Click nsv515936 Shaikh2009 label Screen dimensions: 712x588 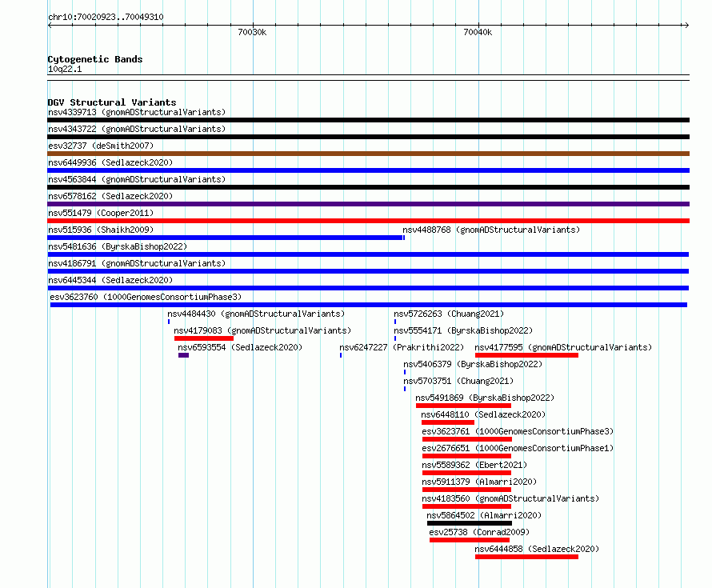point(101,230)
